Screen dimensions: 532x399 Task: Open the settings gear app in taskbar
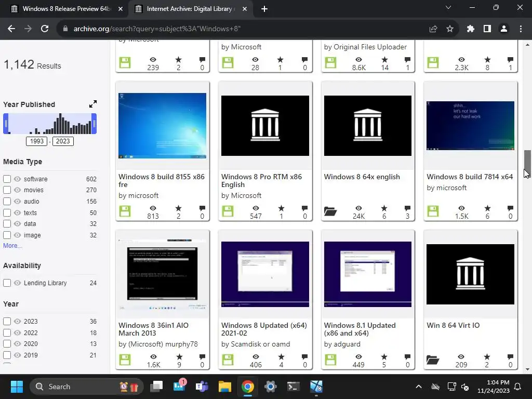(270, 387)
